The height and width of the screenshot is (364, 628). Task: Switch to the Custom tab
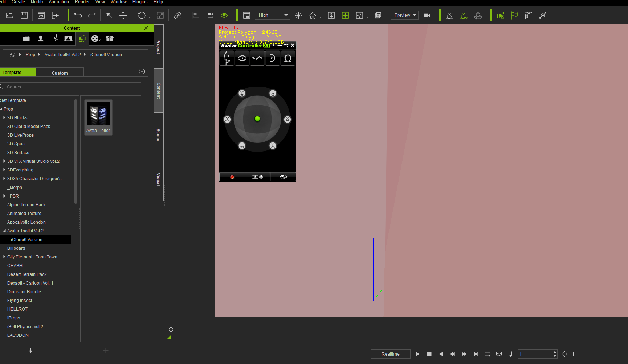point(60,73)
